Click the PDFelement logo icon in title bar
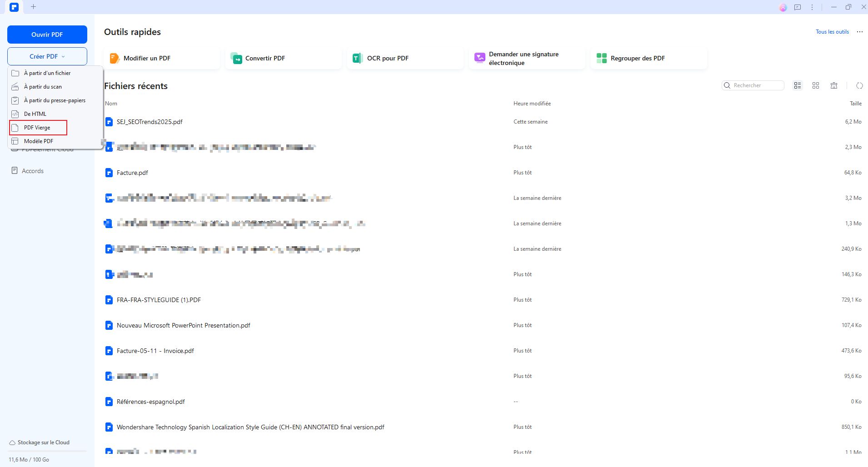Screen dimensions: 868x467 [x=14, y=7]
